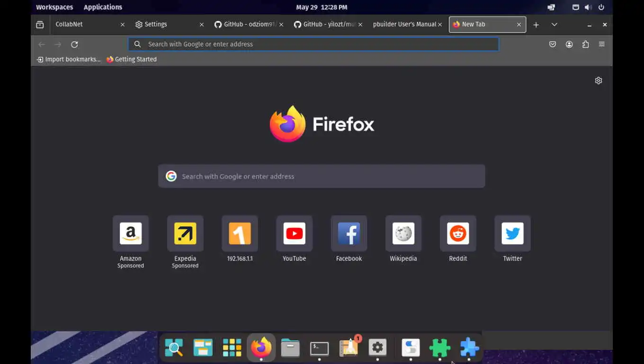Open the 192.168.1.1 shortcut tile
644x364 pixels.
(240, 233)
